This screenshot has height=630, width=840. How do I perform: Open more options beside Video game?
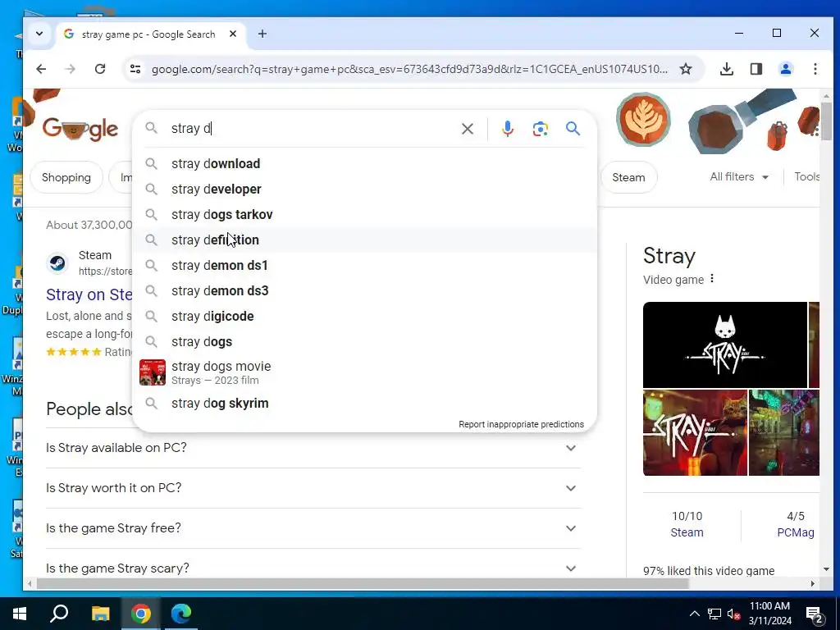point(712,279)
